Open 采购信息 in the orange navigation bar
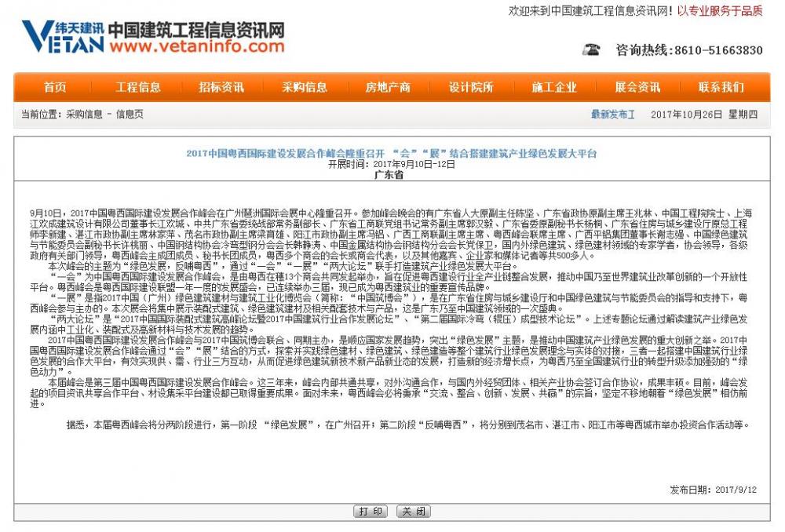The height and width of the screenshot is (532, 785). click(x=305, y=87)
